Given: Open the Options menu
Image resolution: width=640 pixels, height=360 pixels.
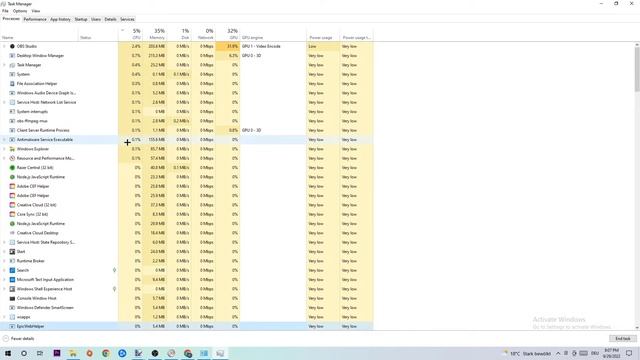Looking at the screenshot, I should [20, 11].
